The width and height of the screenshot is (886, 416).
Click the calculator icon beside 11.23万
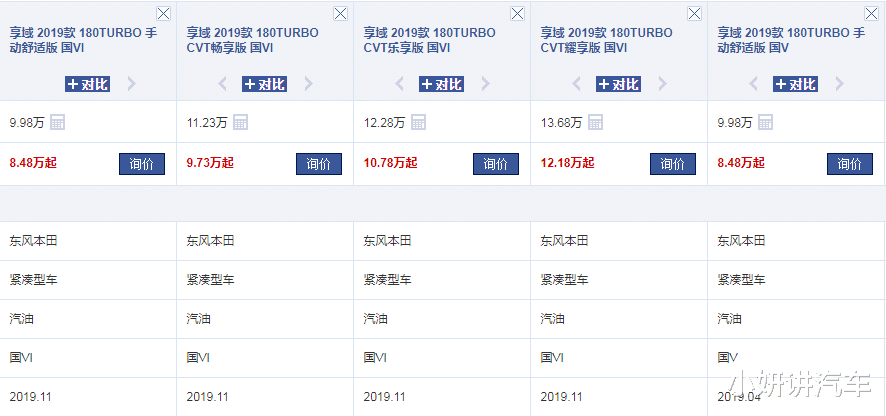pos(240,123)
